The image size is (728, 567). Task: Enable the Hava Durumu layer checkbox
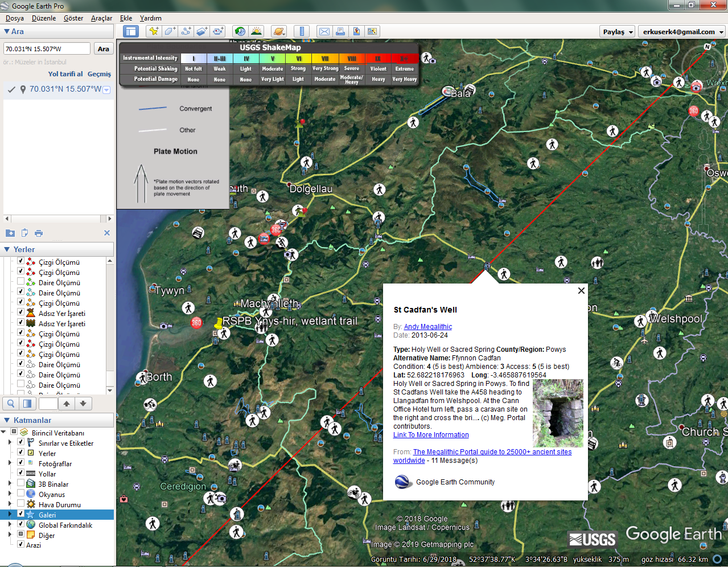tap(21, 504)
